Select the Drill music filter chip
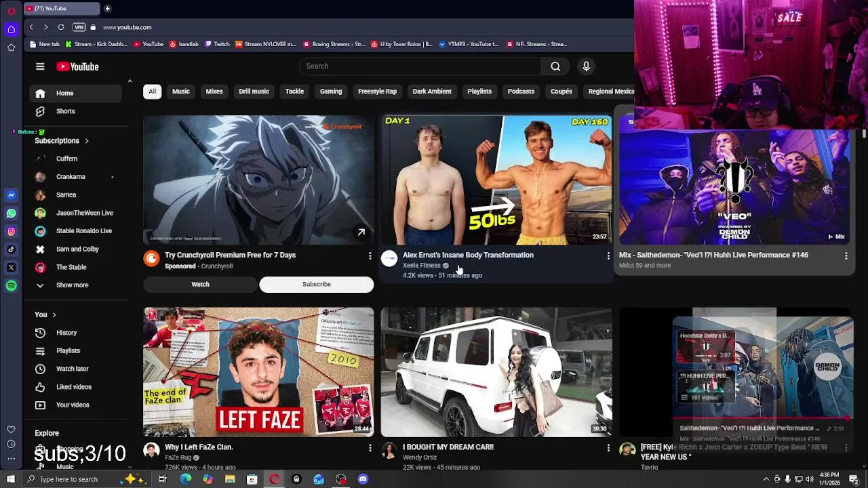Image resolution: width=868 pixels, height=488 pixels. tap(254, 91)
